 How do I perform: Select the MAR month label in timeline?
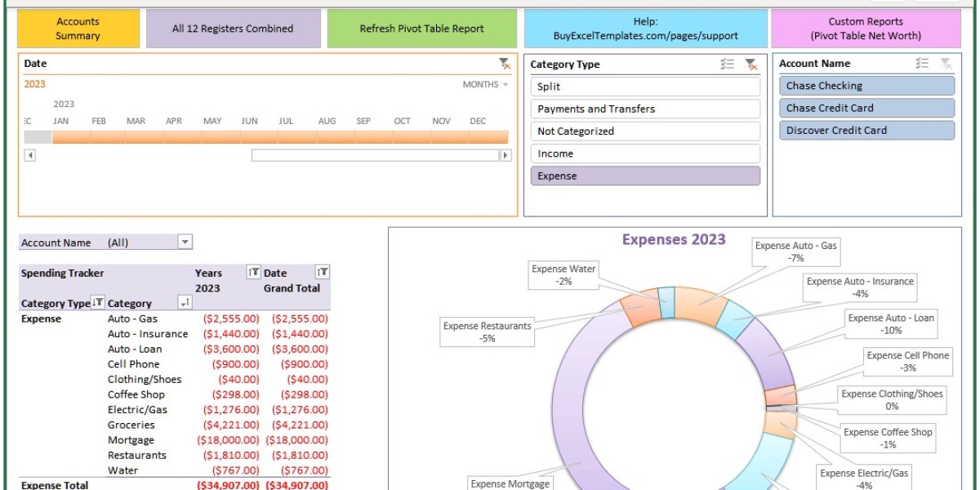(x=136, y=121)
